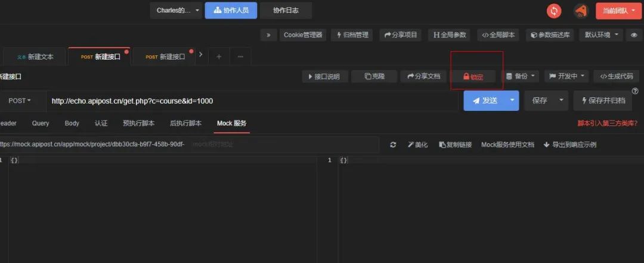
Task: Click the 协作人员 button
Action: (x=231, y=11)
